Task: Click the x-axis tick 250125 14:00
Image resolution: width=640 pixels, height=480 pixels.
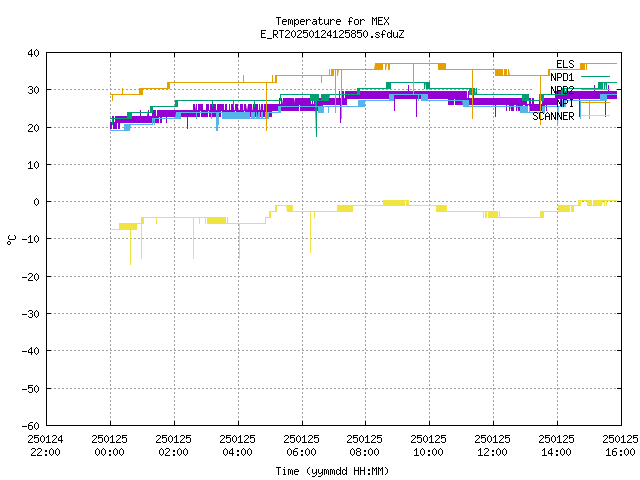Action: (556, 446)
